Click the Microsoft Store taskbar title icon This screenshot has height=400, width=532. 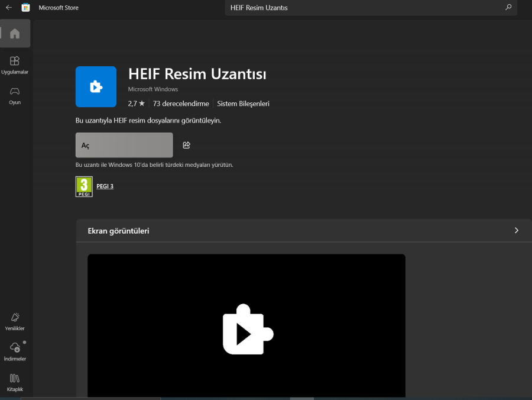pos(24,8)
